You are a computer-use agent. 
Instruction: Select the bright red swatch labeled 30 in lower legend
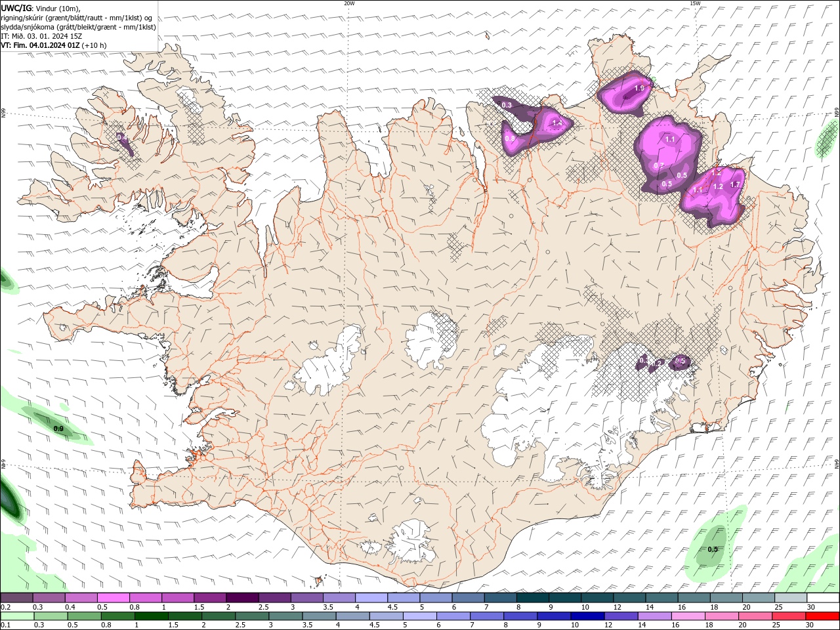(x=822, y=616)
